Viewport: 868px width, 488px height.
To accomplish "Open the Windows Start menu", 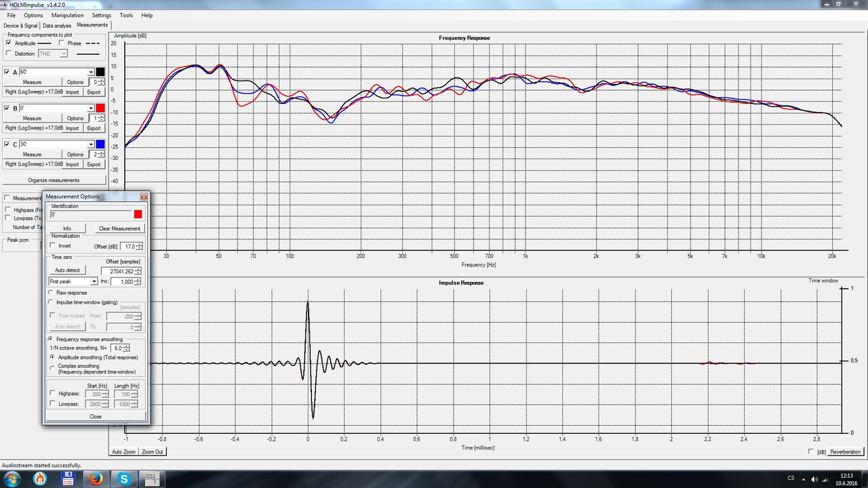I will tap(12, 479).
